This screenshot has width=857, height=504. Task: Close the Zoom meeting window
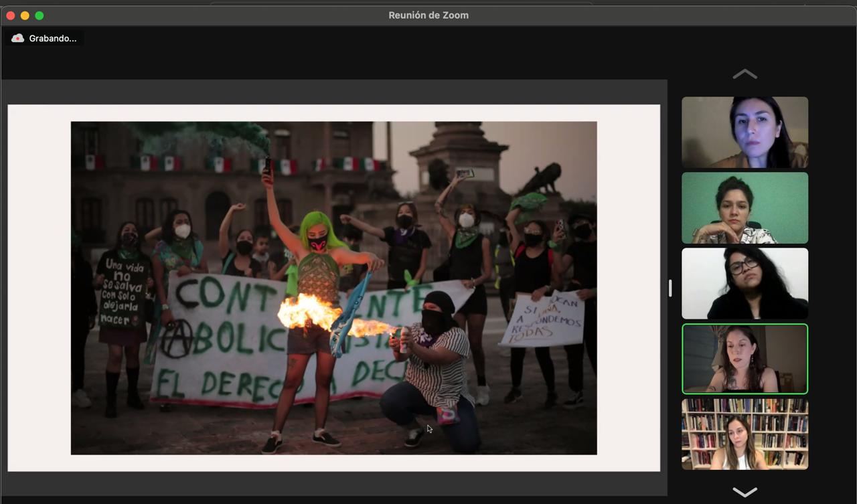11,15
